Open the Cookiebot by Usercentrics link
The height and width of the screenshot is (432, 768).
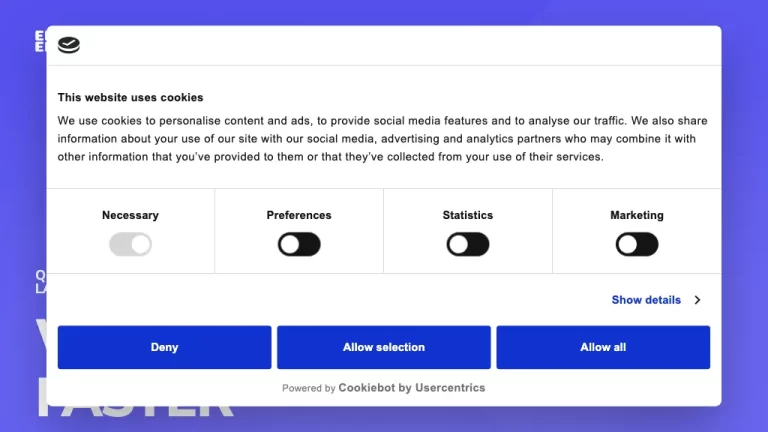[411, 388]
